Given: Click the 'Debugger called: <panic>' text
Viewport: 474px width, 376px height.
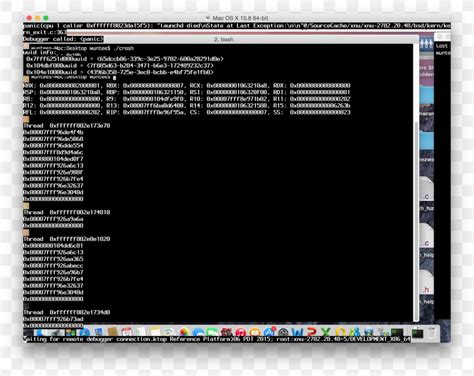Looking at the screenshot, I should point(63,39).
